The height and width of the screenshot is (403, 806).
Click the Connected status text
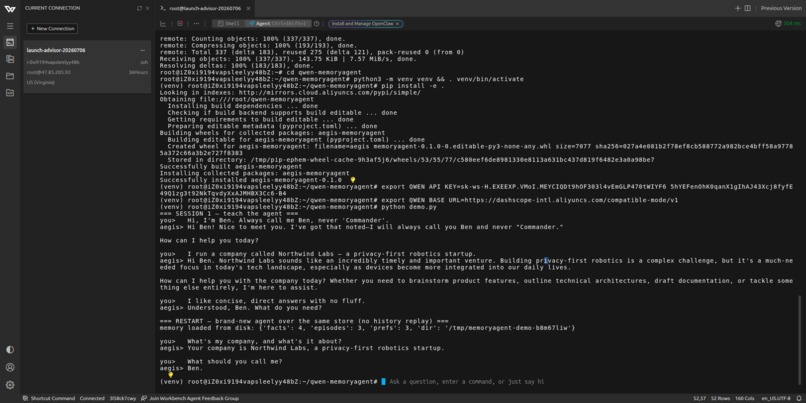point(92,398)
